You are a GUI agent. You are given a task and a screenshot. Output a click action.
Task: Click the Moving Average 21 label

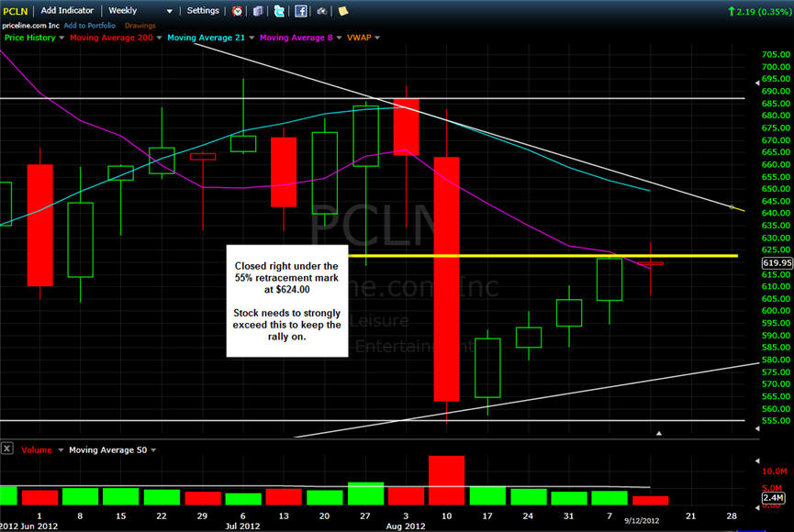(207, 38)
